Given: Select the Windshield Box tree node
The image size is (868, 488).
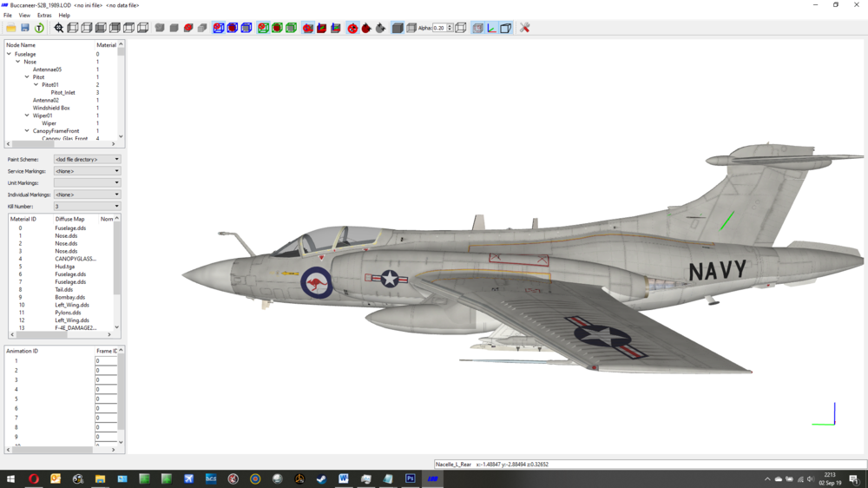Looking at the screenshot, I should (x=51, y=108).
